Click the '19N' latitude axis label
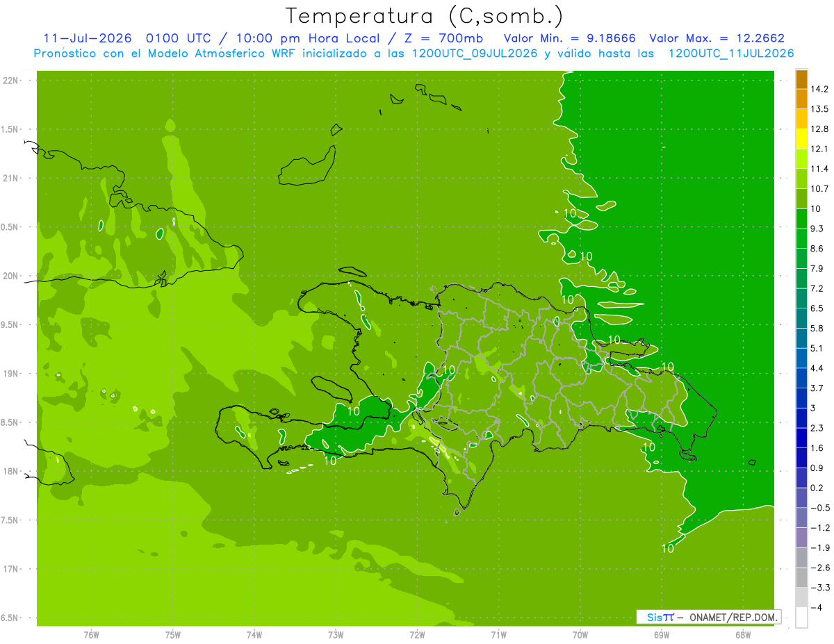Image resolution: width=834 pixels, height=644 pixels. pos(11,374)
